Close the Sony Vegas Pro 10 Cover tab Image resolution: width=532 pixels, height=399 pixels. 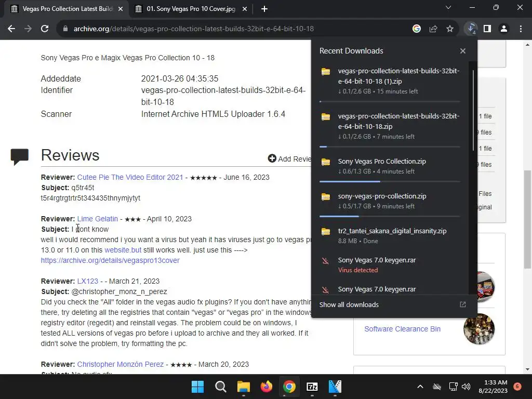pos(245,9)
